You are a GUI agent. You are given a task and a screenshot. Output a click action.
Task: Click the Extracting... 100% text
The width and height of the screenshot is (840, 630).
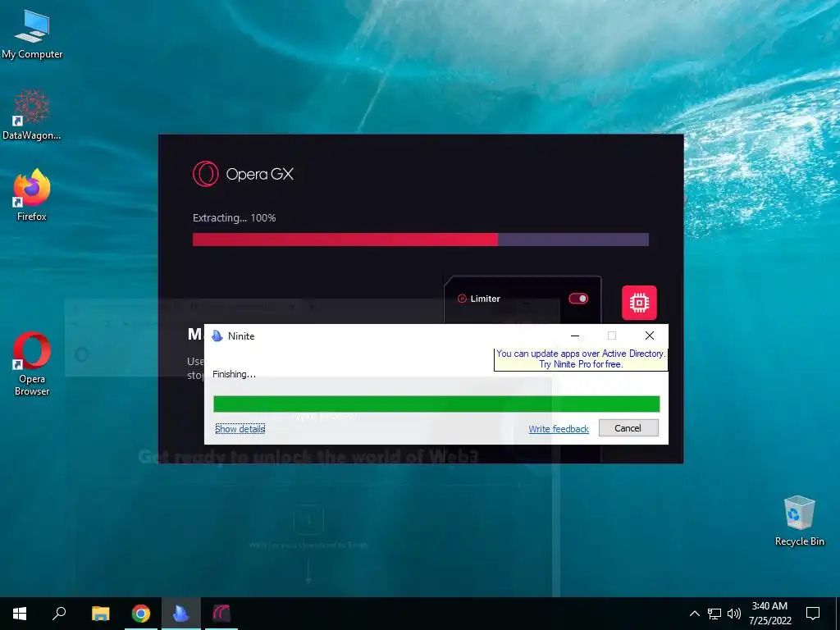pos(234,218)
